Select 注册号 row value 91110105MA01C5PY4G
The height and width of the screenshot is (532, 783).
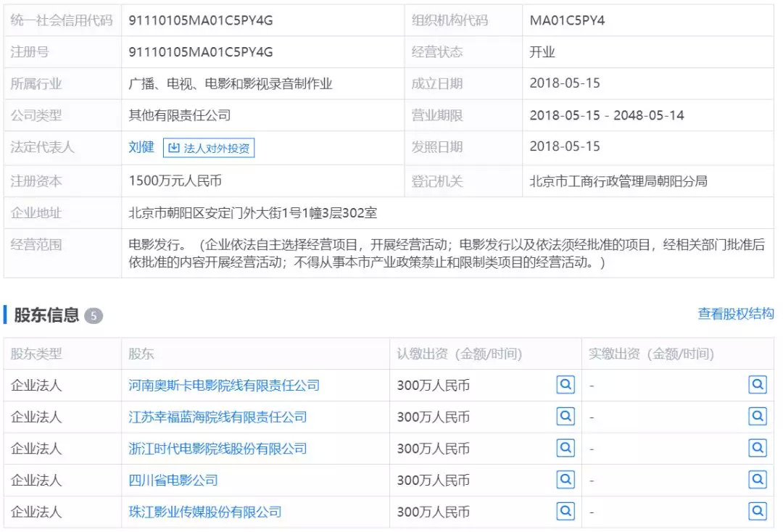pyautogui.click(x=201, y=52)
